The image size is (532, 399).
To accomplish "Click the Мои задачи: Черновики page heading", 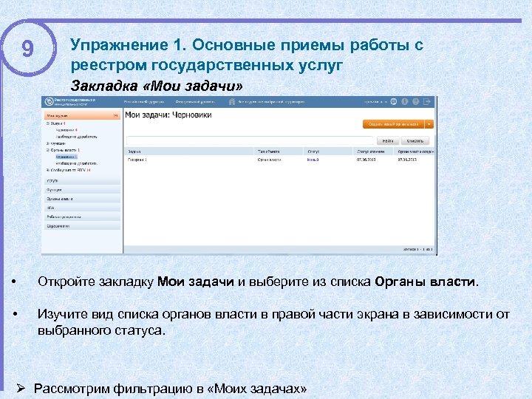I will [x=168, y=115].
